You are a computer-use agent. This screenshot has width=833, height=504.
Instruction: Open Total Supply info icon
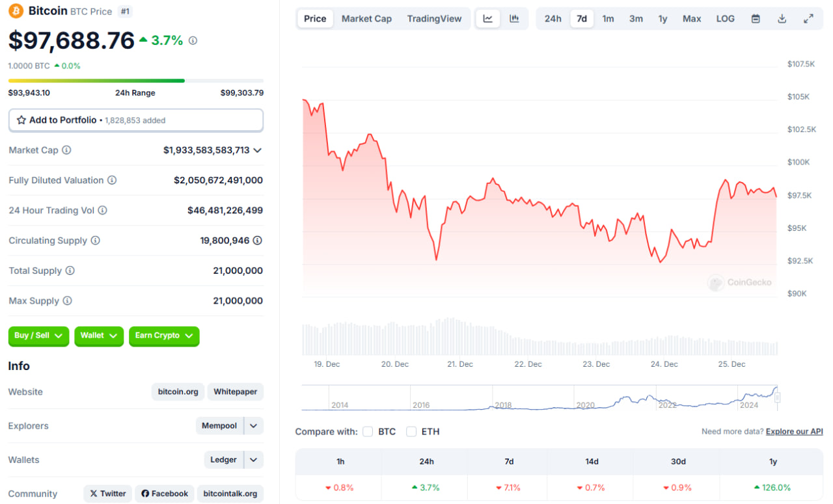pos(70,271)
